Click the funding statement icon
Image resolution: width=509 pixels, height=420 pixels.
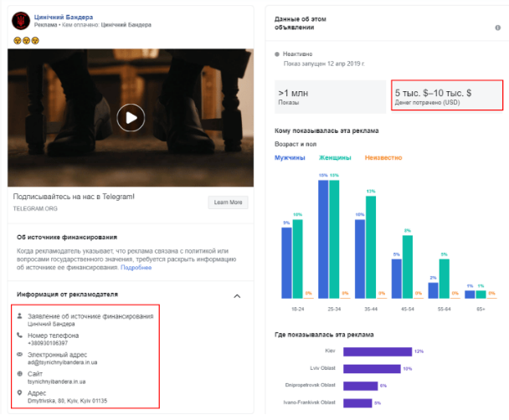coord(19,316)
